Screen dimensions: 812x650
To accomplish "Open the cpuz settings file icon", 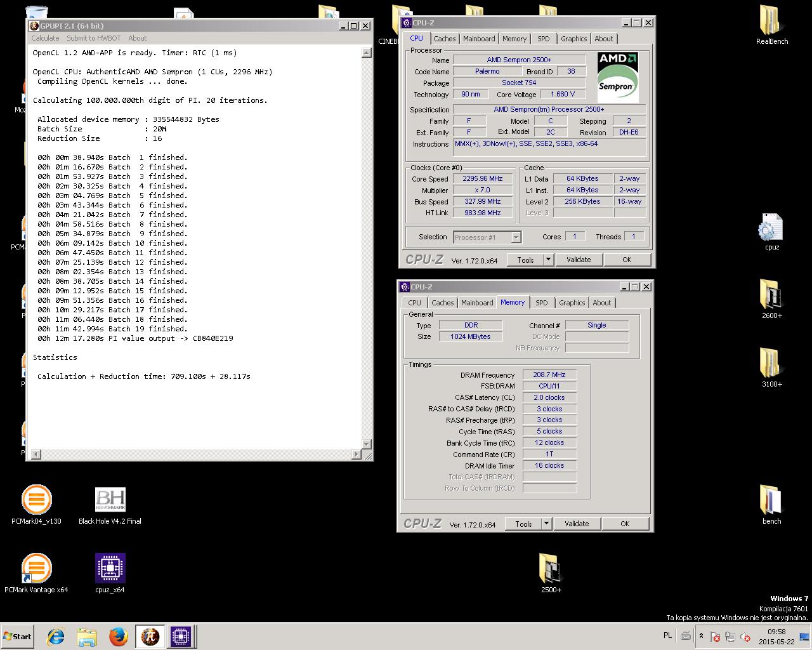I will pyautogui.click(x=771, y=230).
